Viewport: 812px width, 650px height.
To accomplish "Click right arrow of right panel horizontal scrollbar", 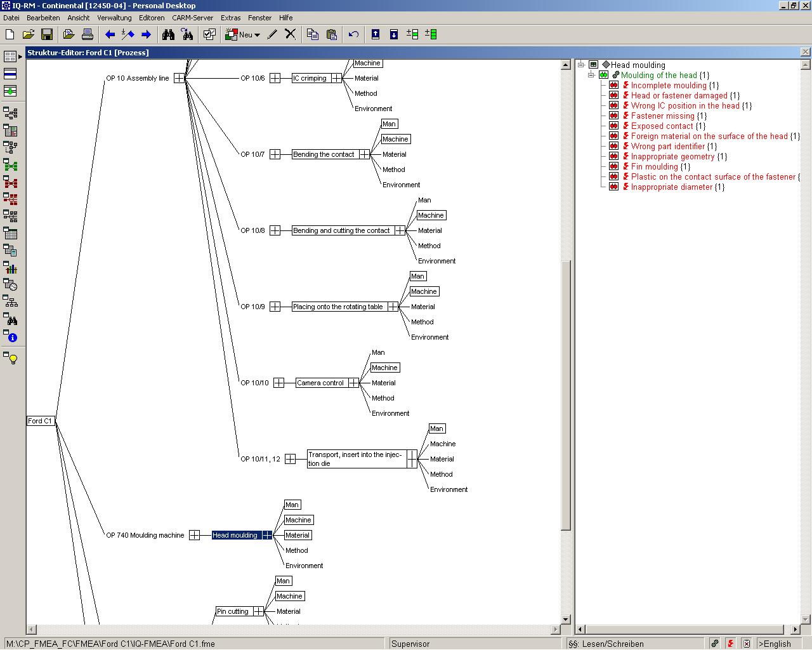I will 796,630.
